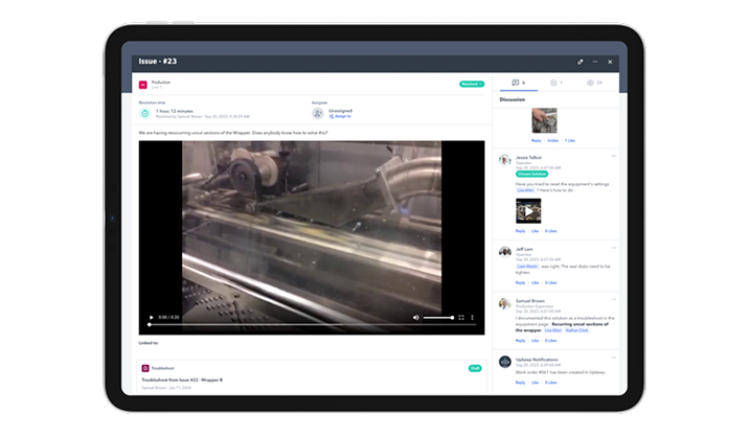The image size is (750, 436).
Task: Switch to the Discussion comments tab
Action: click(x=518, y=83)
